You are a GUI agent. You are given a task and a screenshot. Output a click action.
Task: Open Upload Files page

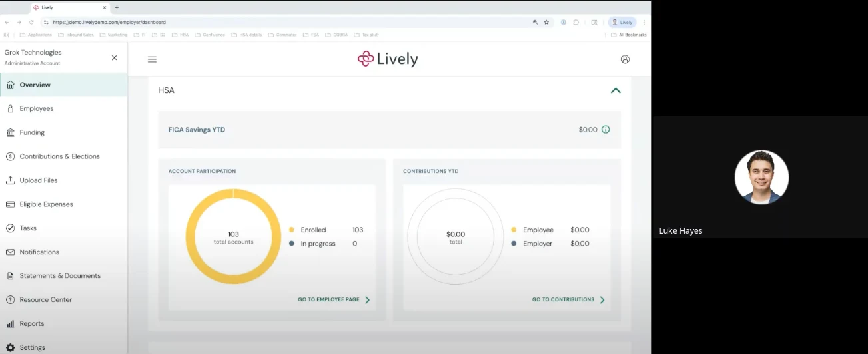[x=39, y=180]
